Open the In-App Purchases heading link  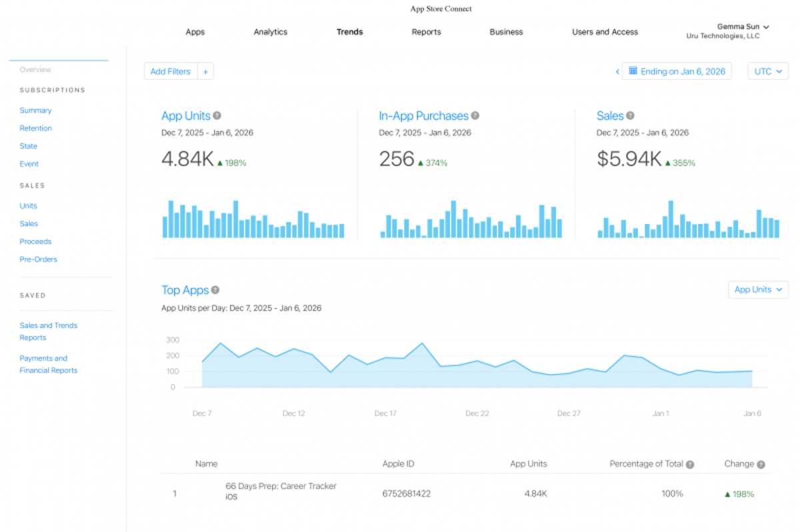(423, 116)
